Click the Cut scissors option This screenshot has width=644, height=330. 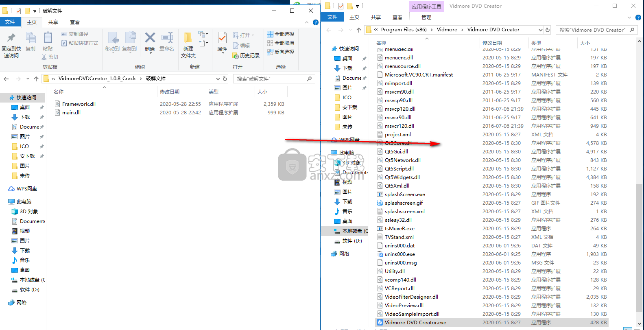point(50,57)
